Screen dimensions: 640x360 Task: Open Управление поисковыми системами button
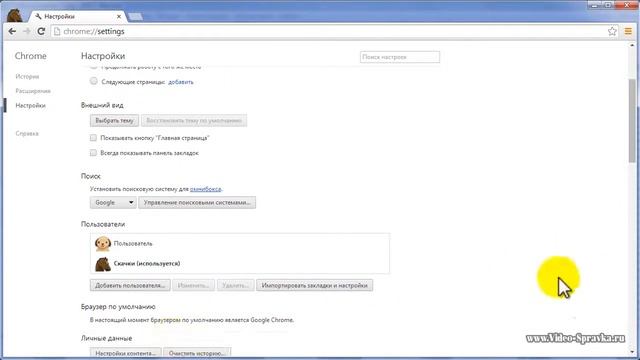tap(197, 202)
